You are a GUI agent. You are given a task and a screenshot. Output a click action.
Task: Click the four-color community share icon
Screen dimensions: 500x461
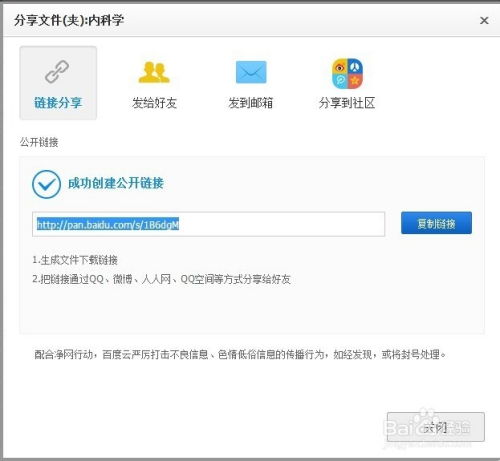pos(347,73)
